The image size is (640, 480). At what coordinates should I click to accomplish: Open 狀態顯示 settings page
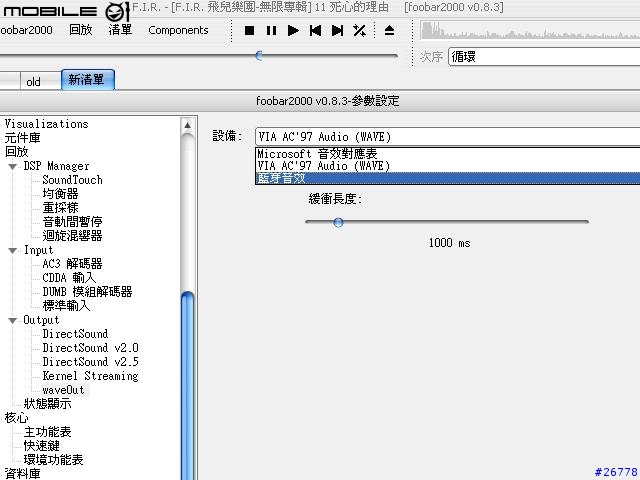tap(47, 404)
